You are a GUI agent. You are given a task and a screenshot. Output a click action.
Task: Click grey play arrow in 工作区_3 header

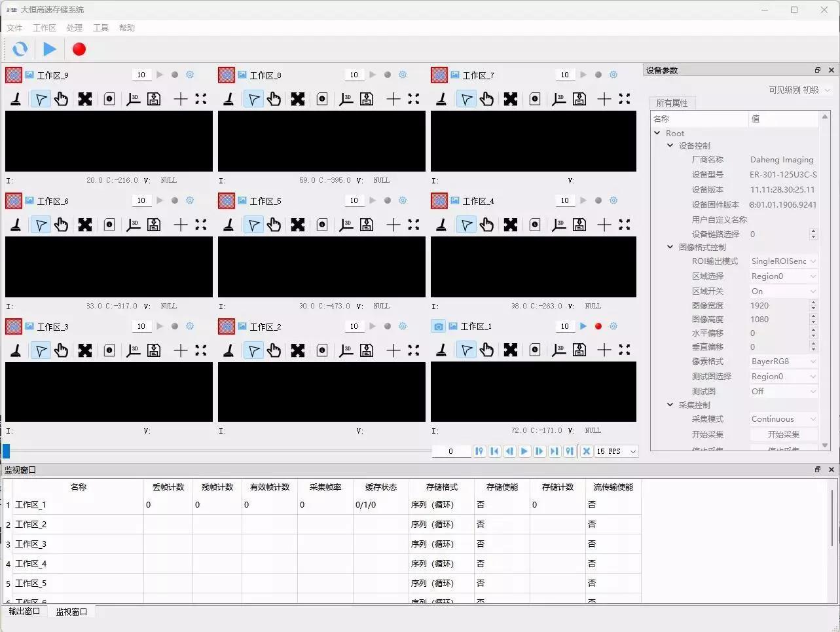click(x=160, y=326)
